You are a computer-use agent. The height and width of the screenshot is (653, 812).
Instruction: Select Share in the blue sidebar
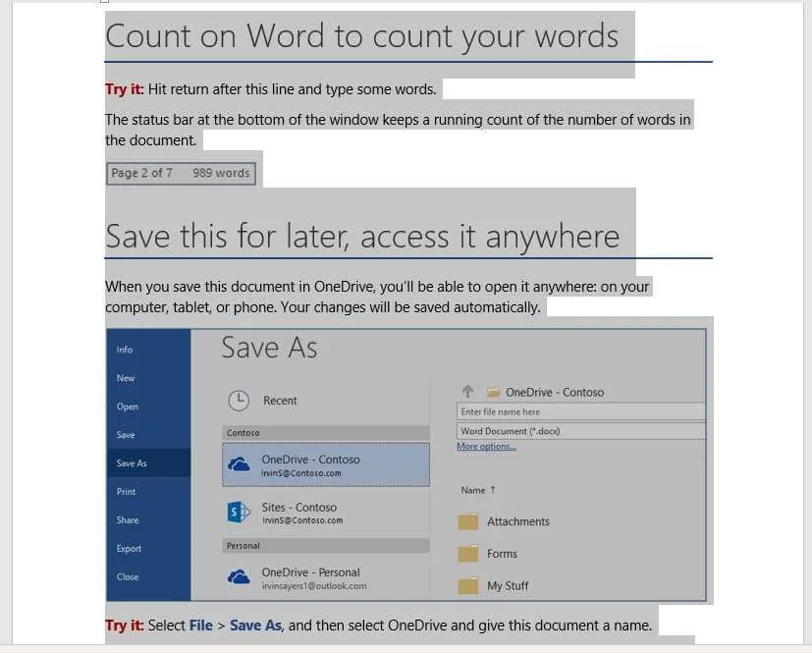[128, 519]
